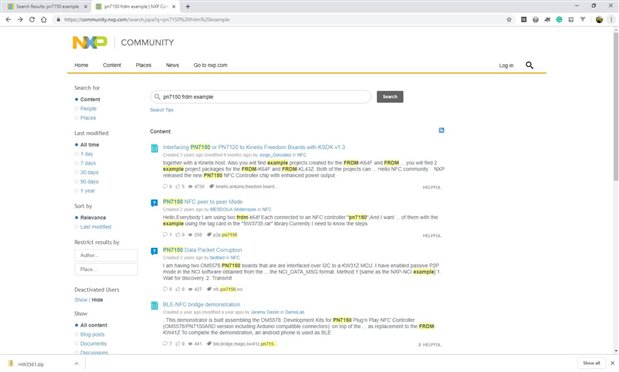The image size is (619, 372).
Task: Click the pn7150 frdm example search field
Action: pyautogui.click(x=261, y=97)
